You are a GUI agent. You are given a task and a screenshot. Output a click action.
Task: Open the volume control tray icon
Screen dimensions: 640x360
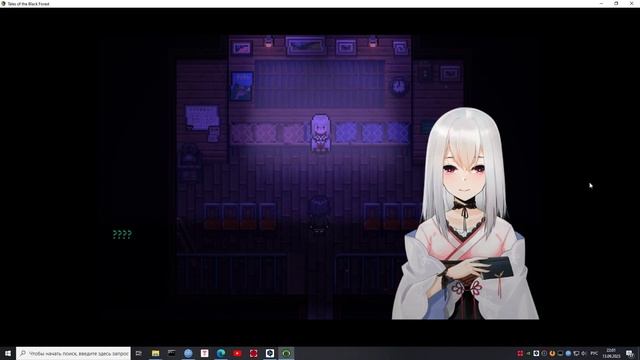584,353
